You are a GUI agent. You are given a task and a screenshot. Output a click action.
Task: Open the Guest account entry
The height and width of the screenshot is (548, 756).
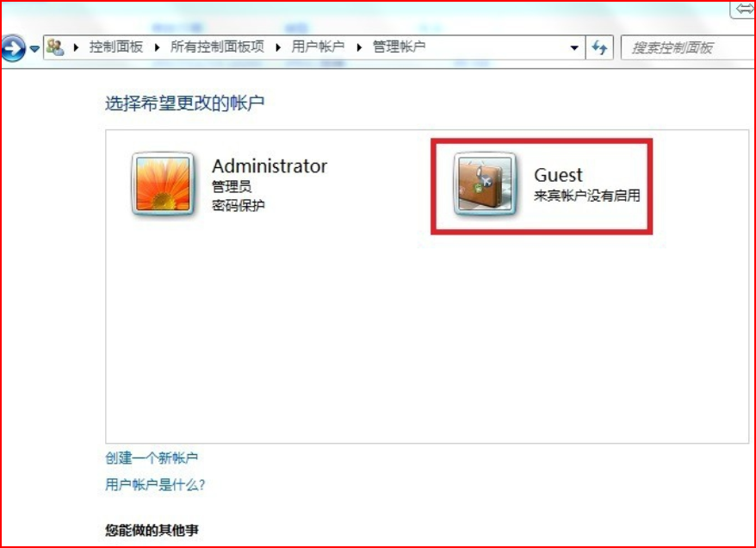[542, 186]
